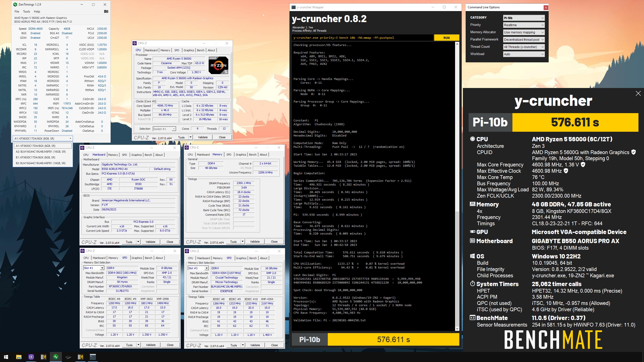644x362 pixels.
Task: Click the y-cruncher command line field
Action: point(362,38)
